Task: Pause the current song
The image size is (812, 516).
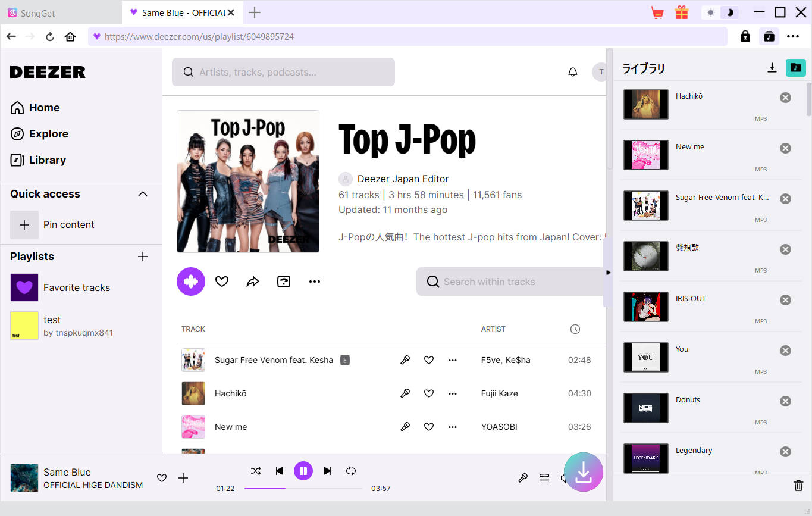Action: tap(303, 471)
